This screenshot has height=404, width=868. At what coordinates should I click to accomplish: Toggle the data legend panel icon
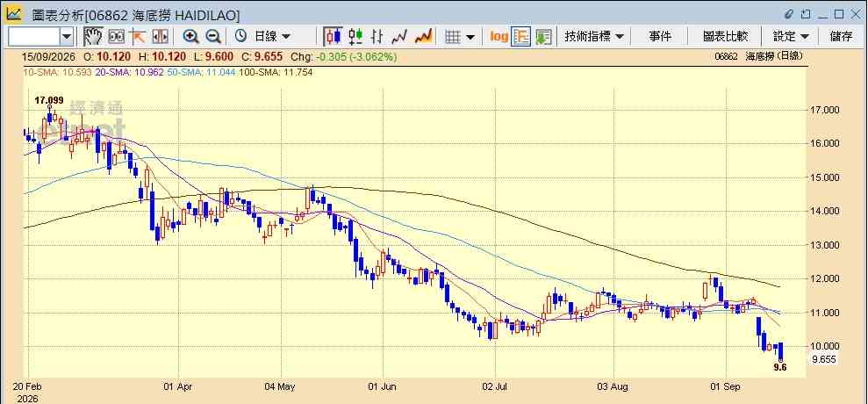click(521, 37)
